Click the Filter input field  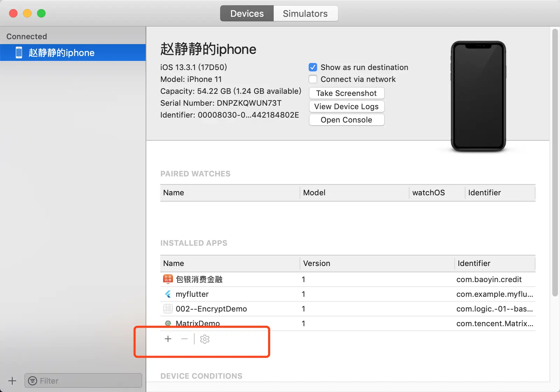[83, 380]
